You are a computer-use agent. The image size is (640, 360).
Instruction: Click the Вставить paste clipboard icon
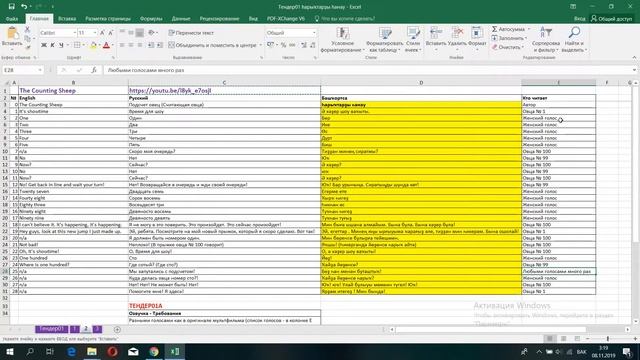click(12, 33)
